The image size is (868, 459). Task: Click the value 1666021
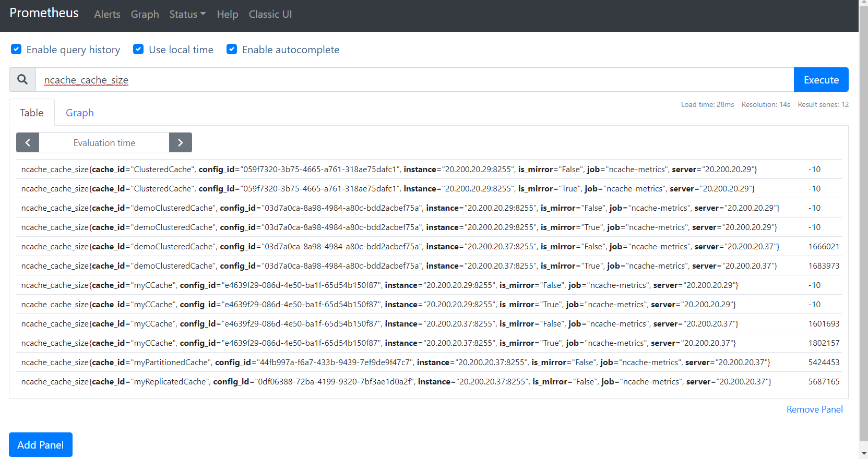pos(824,246)
